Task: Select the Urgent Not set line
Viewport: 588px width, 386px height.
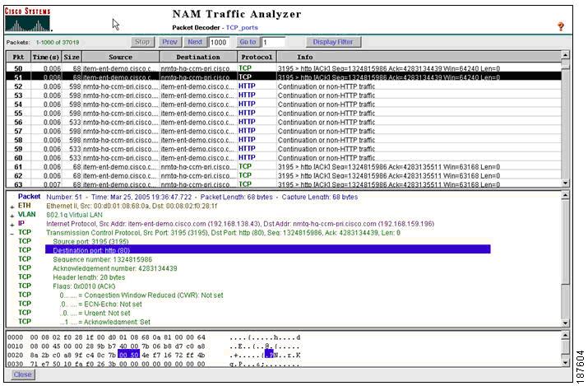Action: coord(95,313)
